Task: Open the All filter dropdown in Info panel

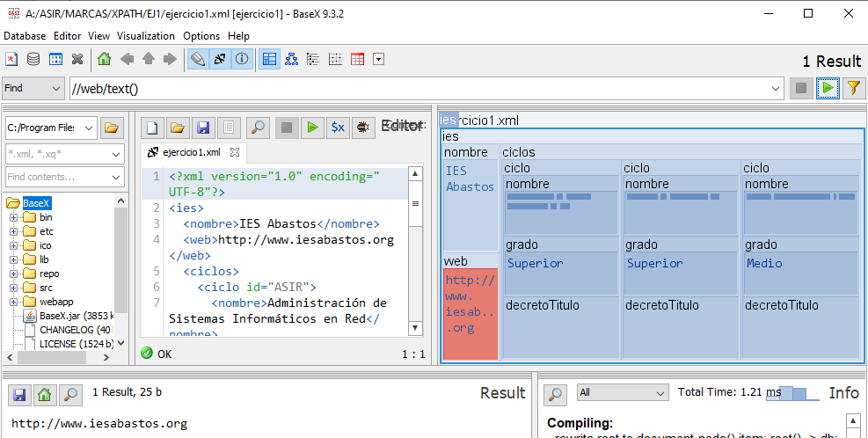Action: pyautogui.click(x=622, y=392)
